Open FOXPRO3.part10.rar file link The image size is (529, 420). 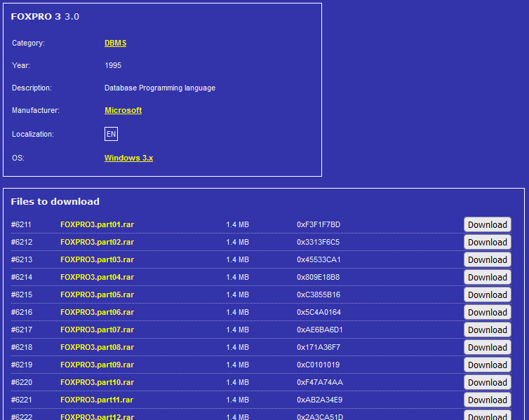[x=97, y=382]
